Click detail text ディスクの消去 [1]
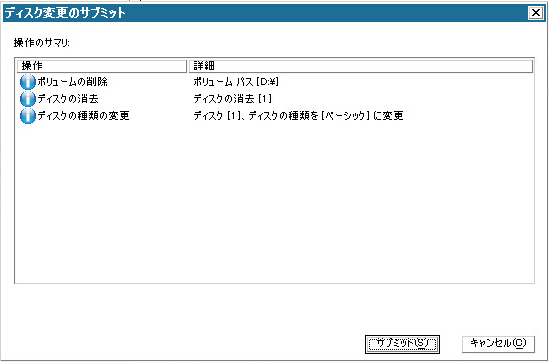549x362 pixels. 232,99
